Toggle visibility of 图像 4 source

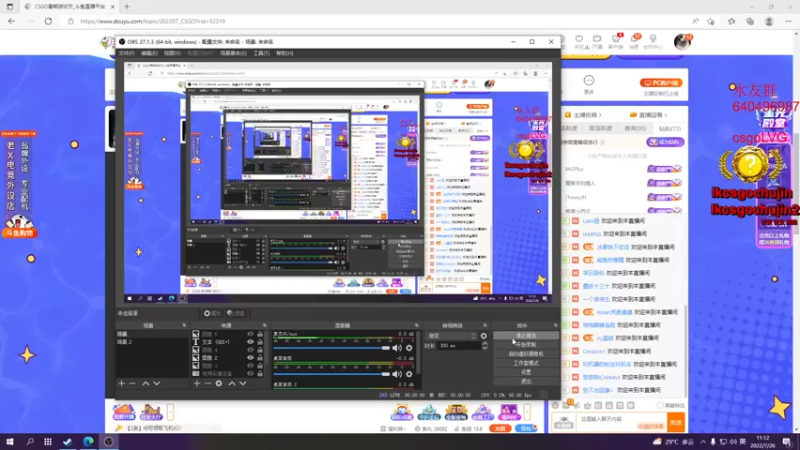250,350
